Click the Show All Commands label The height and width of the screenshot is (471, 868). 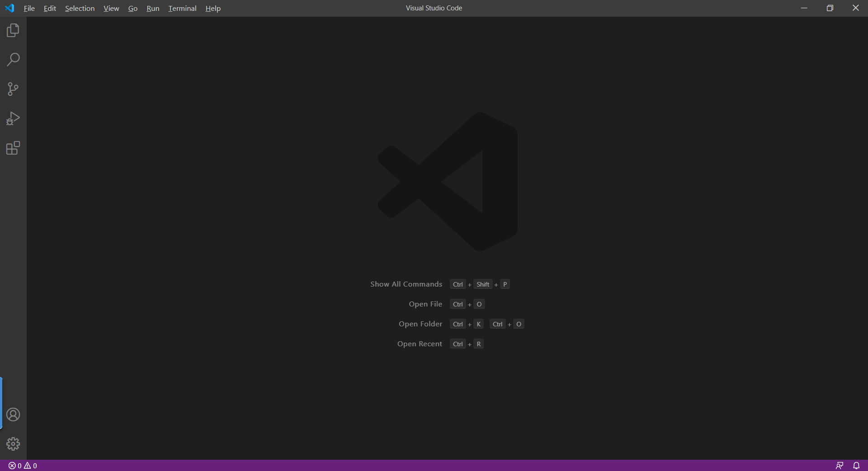tap(406, 284)
